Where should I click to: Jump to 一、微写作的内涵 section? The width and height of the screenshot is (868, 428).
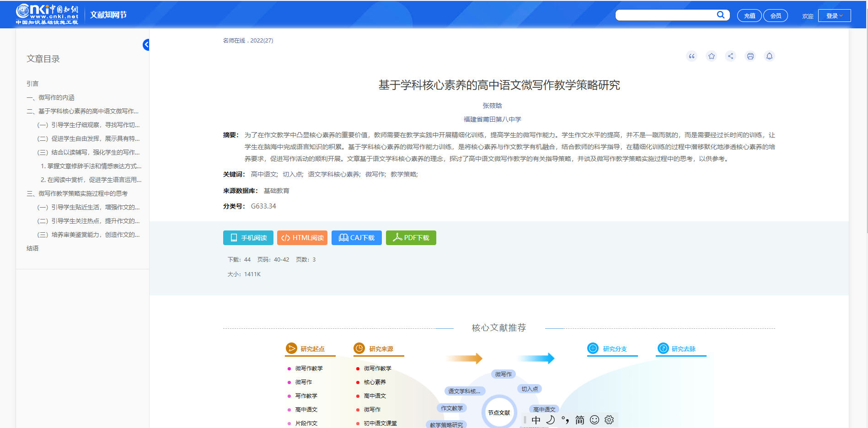pyautogui.click(x=50, y=97)
